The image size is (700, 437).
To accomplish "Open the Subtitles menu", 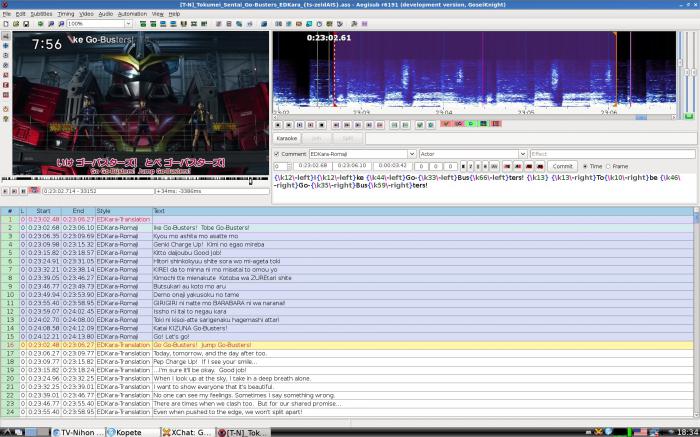I will [42, 14].
